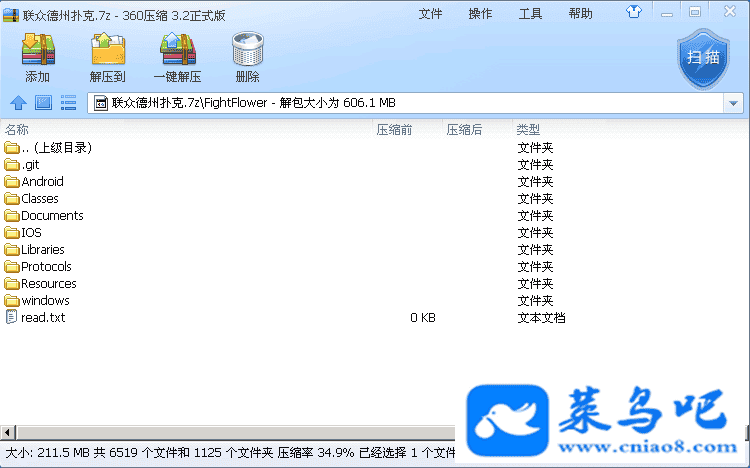Click the horizontal scrollbar left arrow
The image size is (750, 468).
tap(8, 433)
